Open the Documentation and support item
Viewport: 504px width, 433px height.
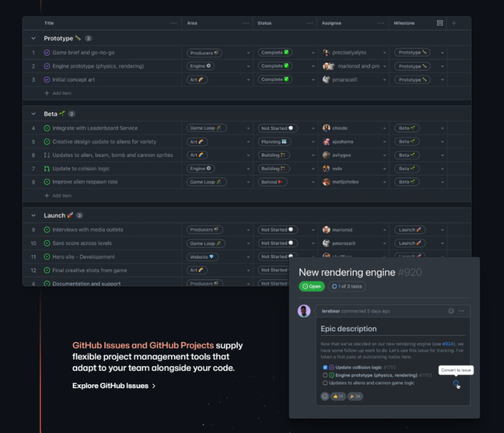click(x=87, y=284)
